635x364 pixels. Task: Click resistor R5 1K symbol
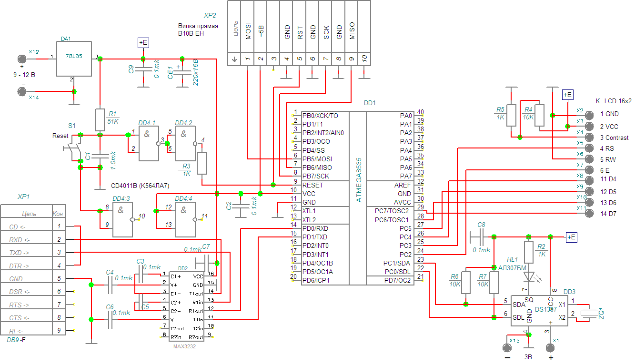(x=511, y=115)
